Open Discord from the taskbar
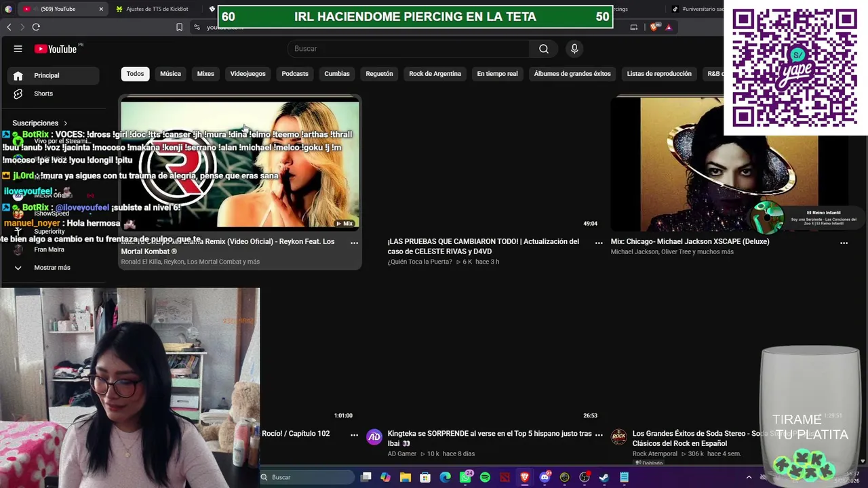 tap(545, 477)
